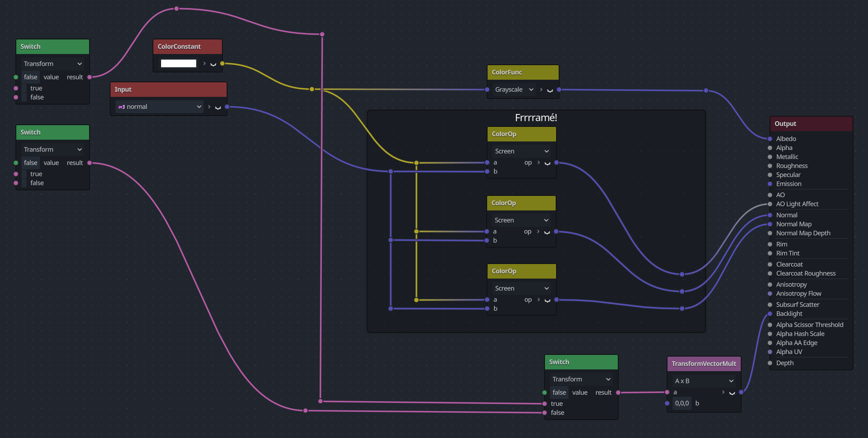The image size is (868, 438).
Task: Open the white color swatch in ColorConstant
Action: click(179, 64)
